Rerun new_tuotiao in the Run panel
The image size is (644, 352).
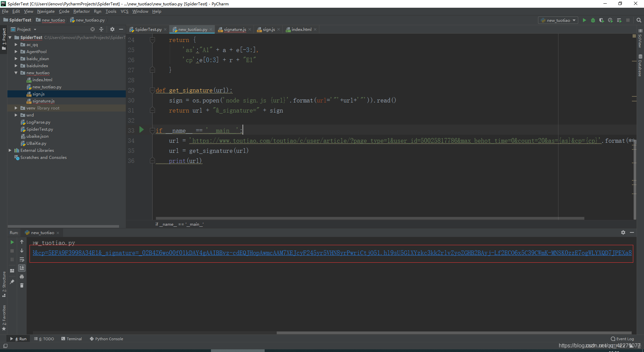pyautogui.click(x=12, y=242)
